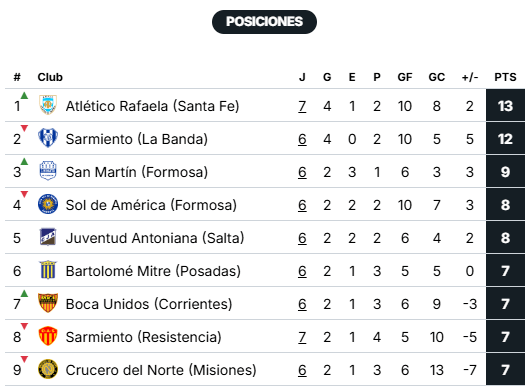Click the Crucero del Norte crest
This screenshot has height=389, width=531.
[48, 369]
